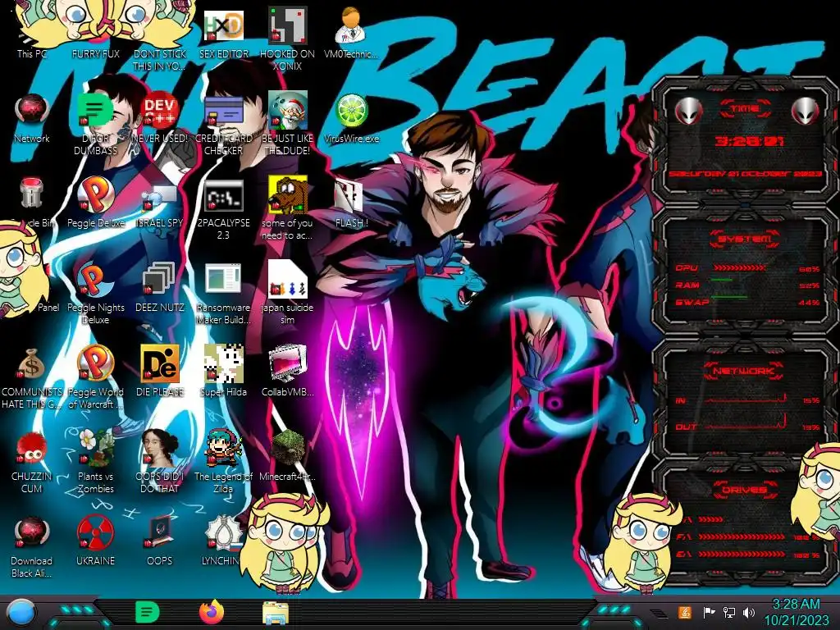Click the SWAP usage bar in widget
This screenshot has height=630, width=840.
coord(729,296)
